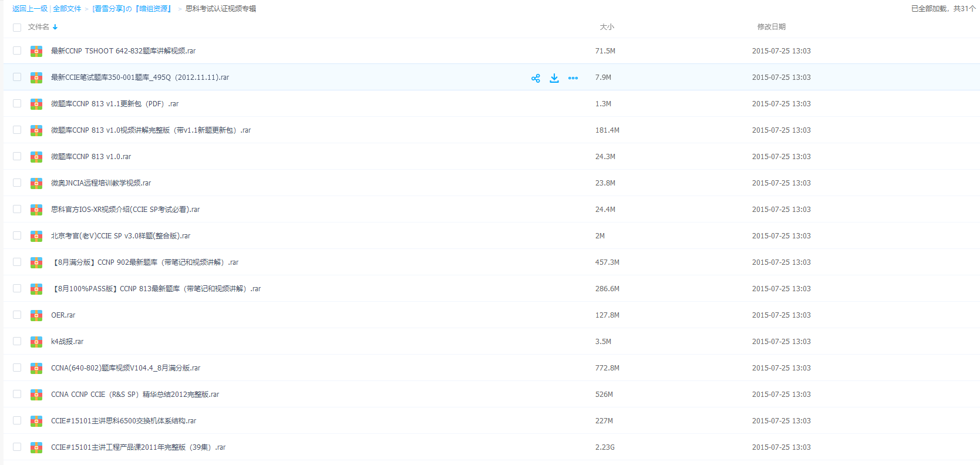Click rar icon of 微题库CCNP 813 v1.1更新包 row
Viewport: 980px width, 465px height.
(36, 104)
